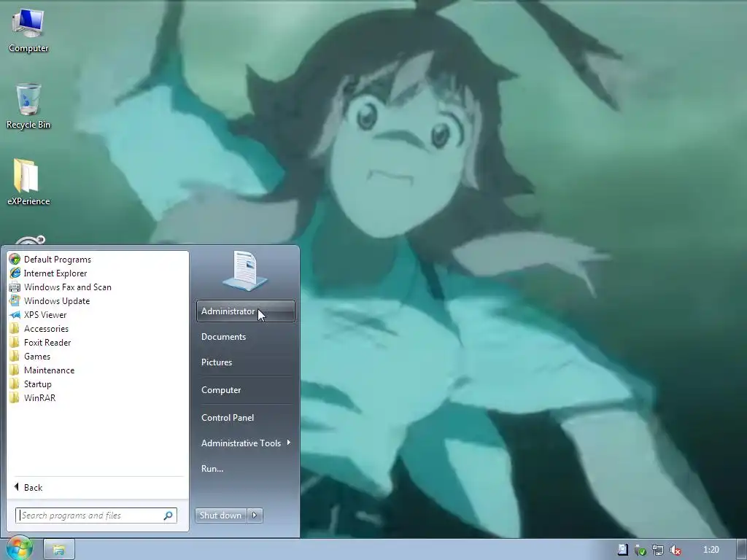
Task: Open the Administrator user folder
Action: click(246, 311)
